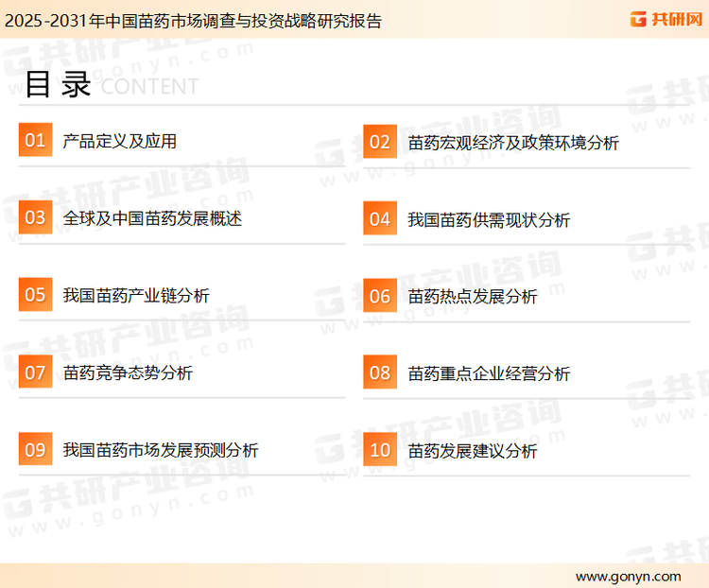Click the 共研网 logo in header

tap(666, 19)
